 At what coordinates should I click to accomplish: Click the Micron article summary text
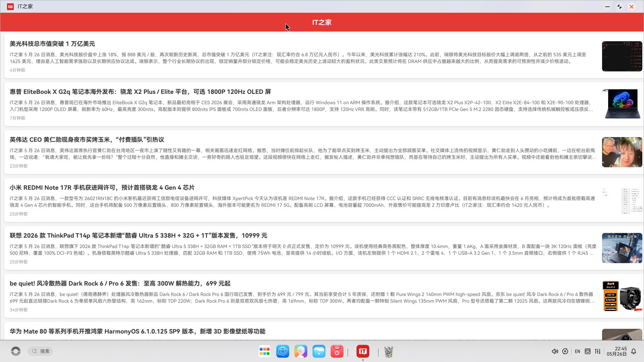click(298, 58)
